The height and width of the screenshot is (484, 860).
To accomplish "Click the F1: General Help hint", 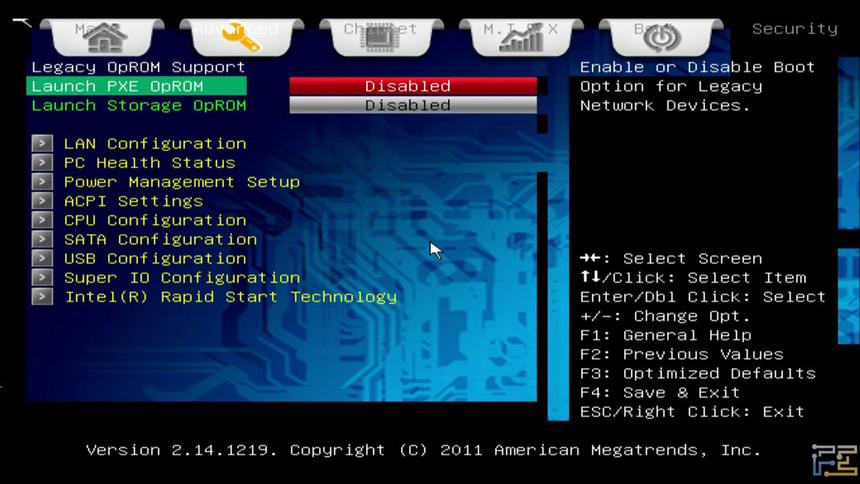I will coord(666,335).
